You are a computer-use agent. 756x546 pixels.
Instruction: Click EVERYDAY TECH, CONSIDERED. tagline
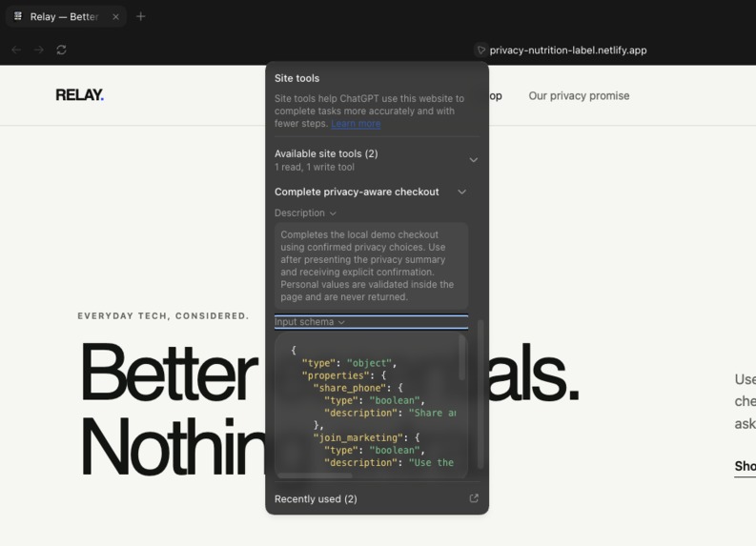tap(163, 316)
